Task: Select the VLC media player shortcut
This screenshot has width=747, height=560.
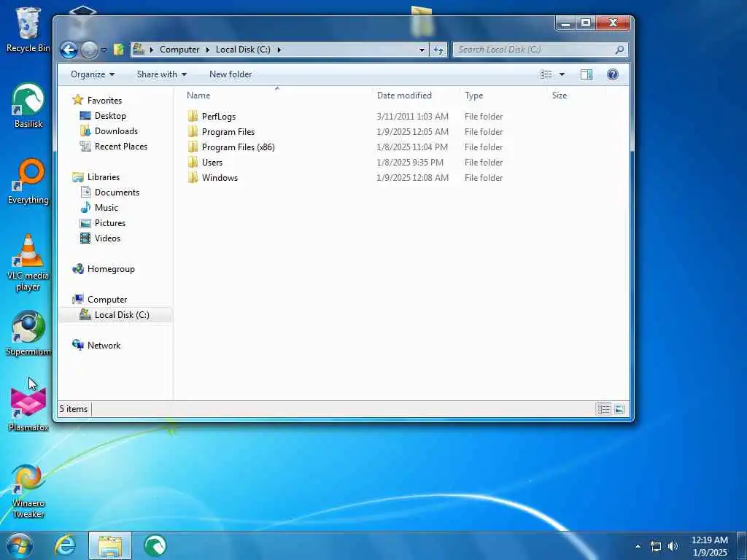Action: click(28, 262)
